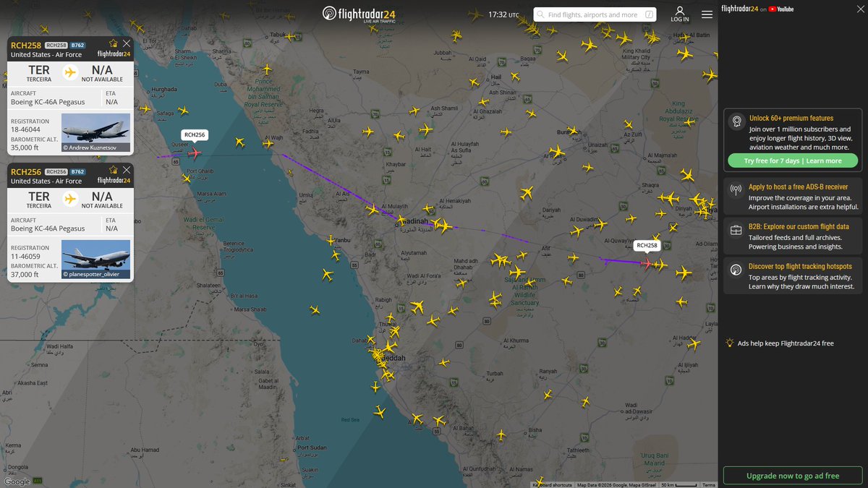The width and height of the screenshot is (868, 488).
Task: Focus the Find flights, airports search field
Action: click(x=595, y=14)
